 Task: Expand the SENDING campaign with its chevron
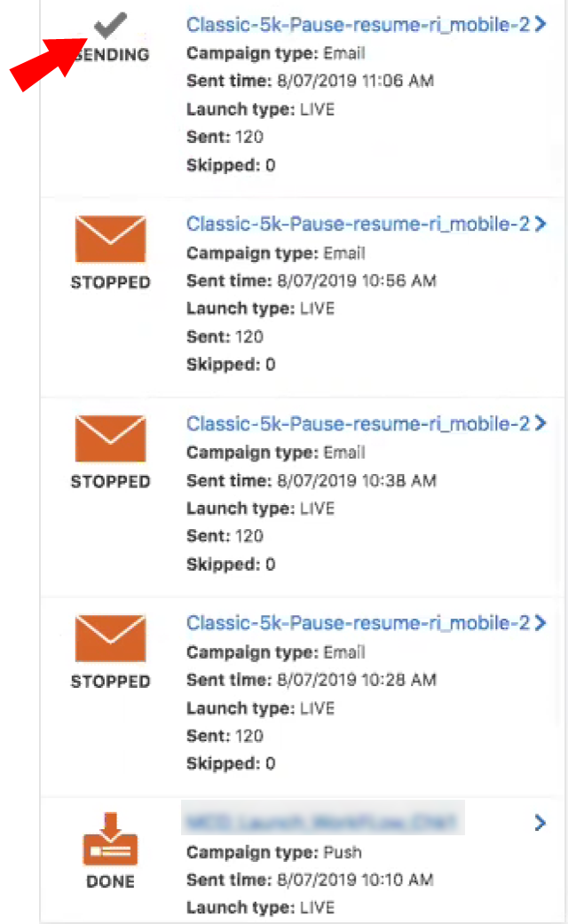[x=540, y=24]
